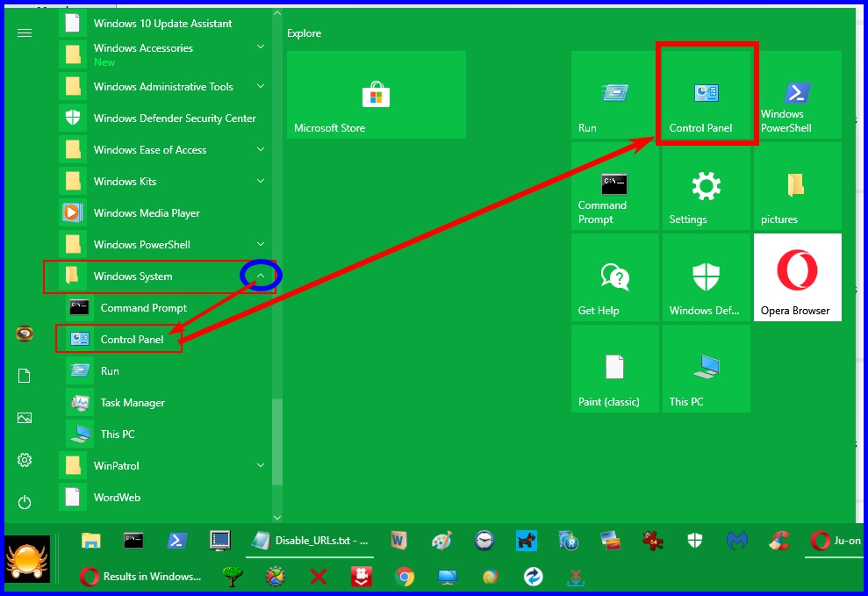This screenshot has height=596, width=868.
Task: Click the red X taskbar icon
Action: 319,577
